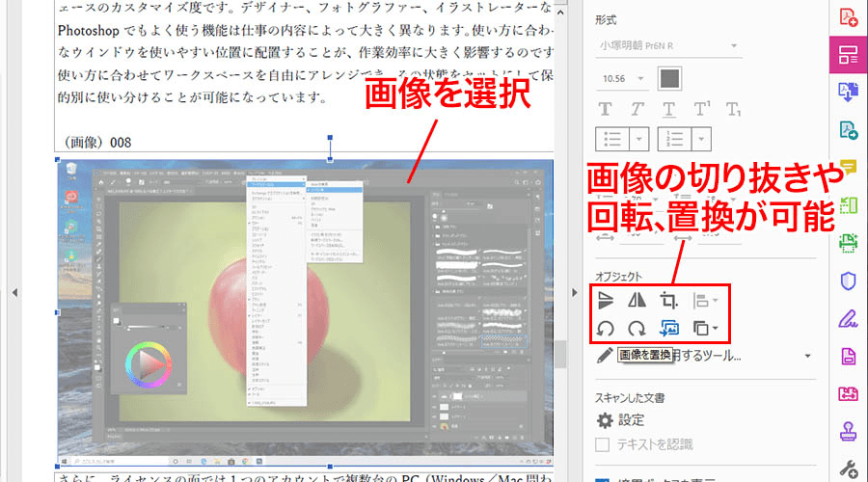The height and width of the screenshot is (482, 868).
Task: Click the document vertical scrollbar thumb
Action: click(560, 354)
